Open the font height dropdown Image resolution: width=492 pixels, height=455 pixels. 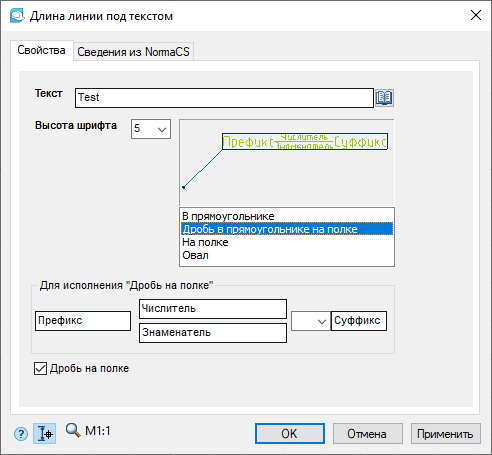[x=151, y=129]
